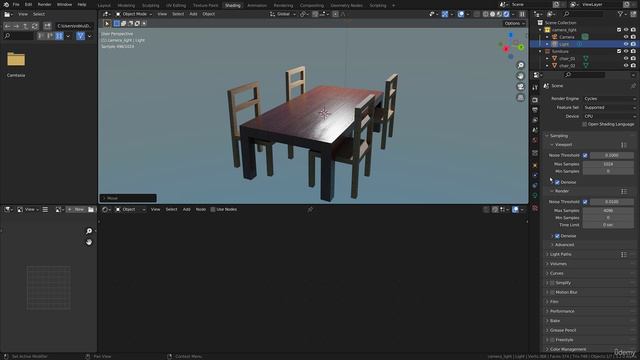Toggle Render Noise Threshold checkbox
Image resolution: width=640 pixels, height=360 pixels.
tap(585, 202)
